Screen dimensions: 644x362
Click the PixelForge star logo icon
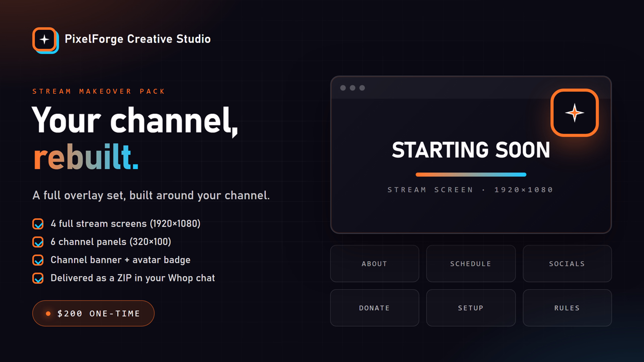click(x=45, y=40)
